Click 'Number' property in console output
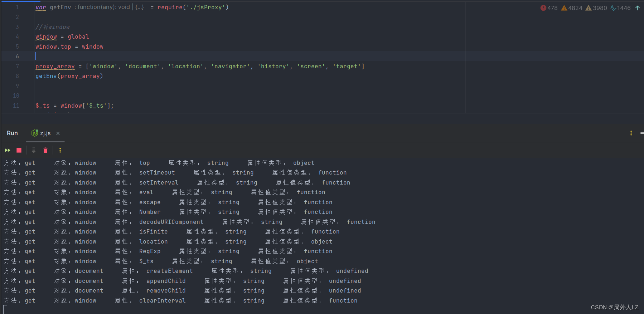 tap(150, 212)
